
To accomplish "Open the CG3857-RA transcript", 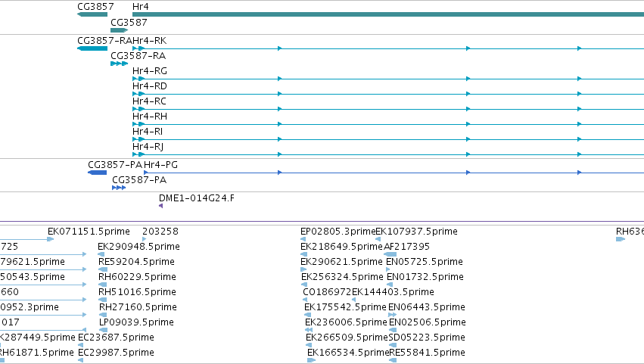I will tap(92, 48).
